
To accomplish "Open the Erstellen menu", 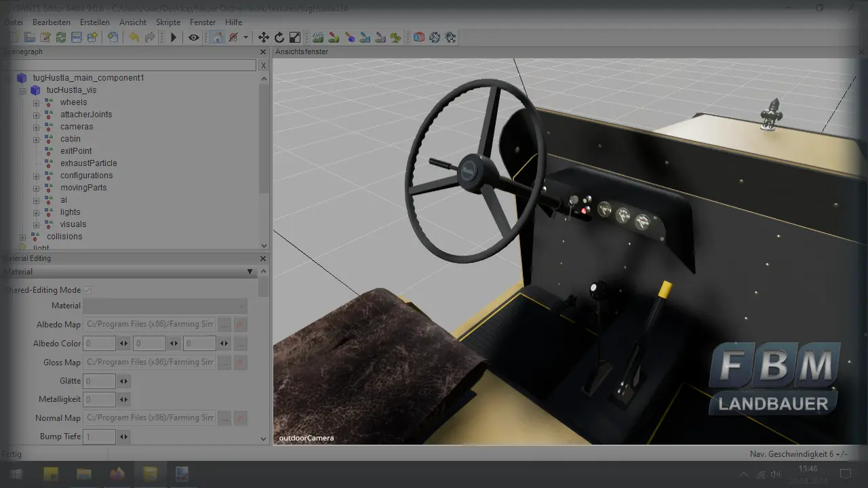I will (95, 22).
